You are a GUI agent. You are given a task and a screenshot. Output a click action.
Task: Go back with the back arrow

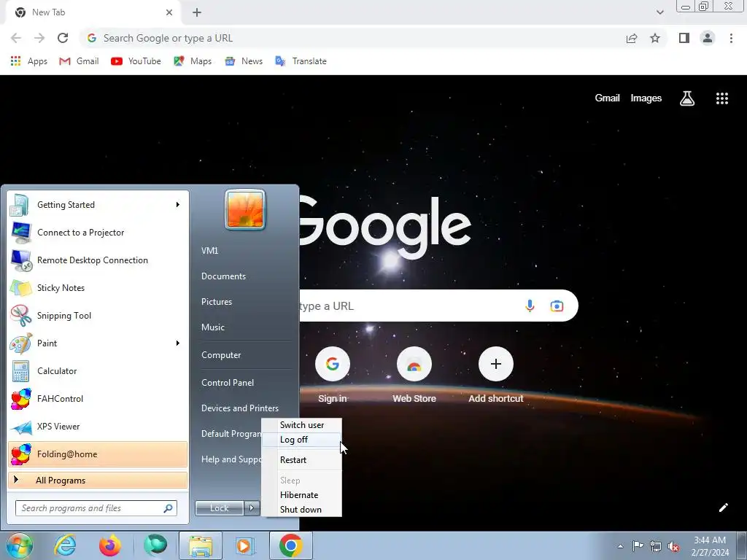point(16,38)
